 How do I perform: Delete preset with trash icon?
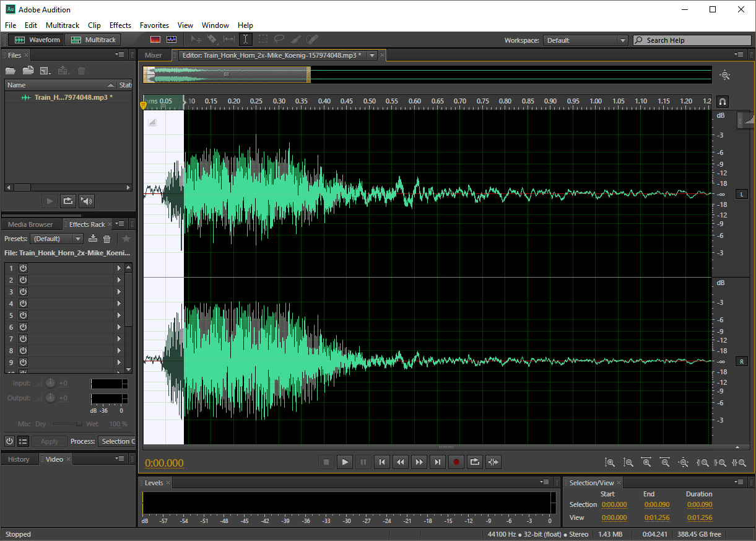106,239
